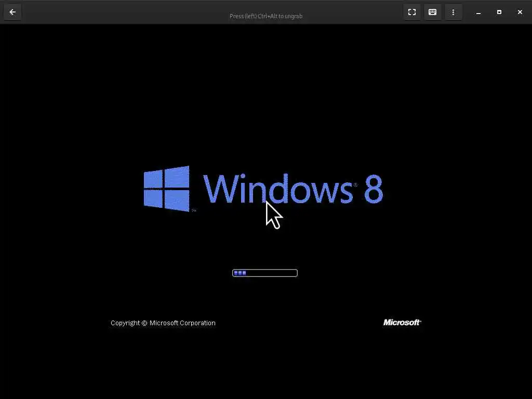This screenshot has width=532, height=399.
Task: Click the 'Windows 8' boot screen text
Action: point(293,189)
